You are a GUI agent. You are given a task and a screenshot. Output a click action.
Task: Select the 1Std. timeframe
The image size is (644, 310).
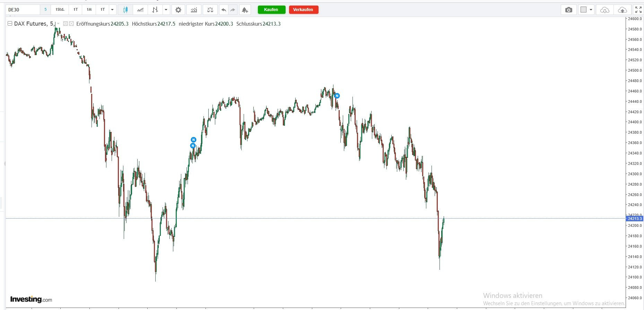(60, 10)
